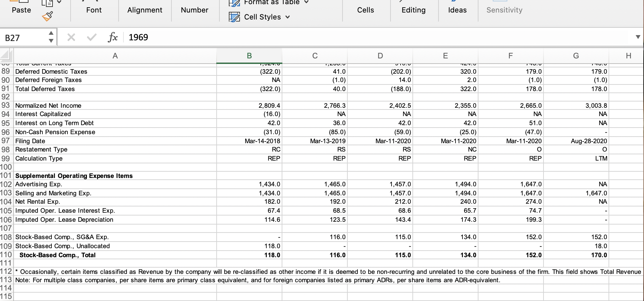Select column C header
The height and width of the screenshot is (301, 644).
314,56
